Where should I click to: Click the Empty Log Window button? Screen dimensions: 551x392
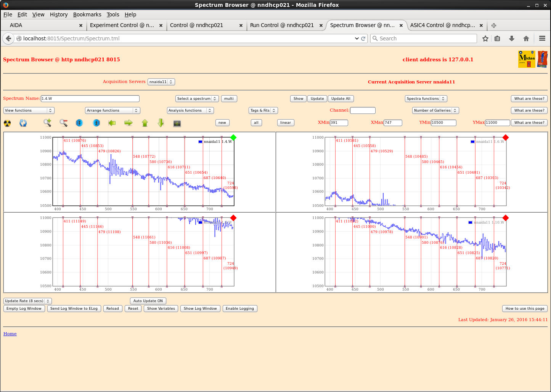point(24,309)
